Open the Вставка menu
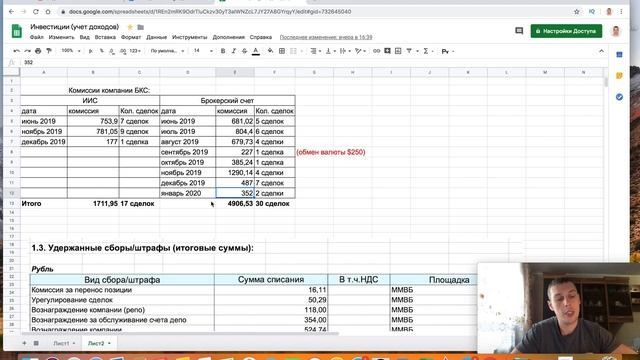Image resolution: width=640 pixels, height=360 pixels. [105, 37]
